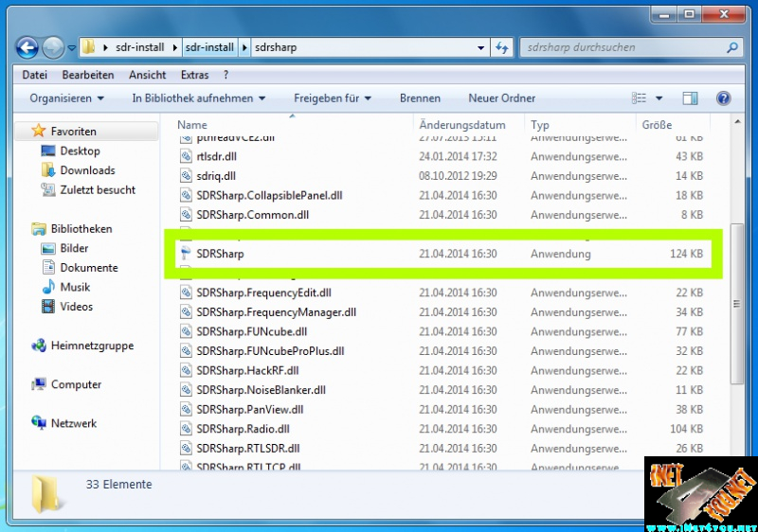Expand the Freigeben für dropdown
Image resolution: width=758 pixels, height=532 pixels.
(332, 98)
